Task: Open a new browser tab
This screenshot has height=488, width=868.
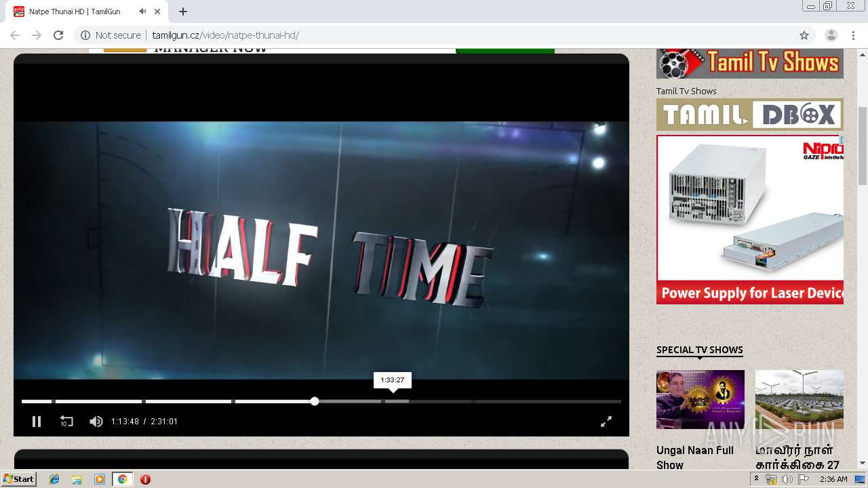Action: 183,12
